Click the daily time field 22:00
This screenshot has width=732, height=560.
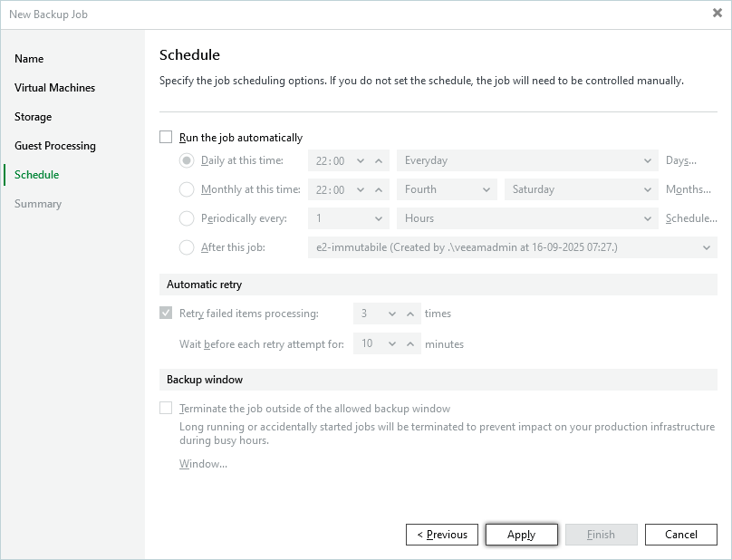click(328, 160)
